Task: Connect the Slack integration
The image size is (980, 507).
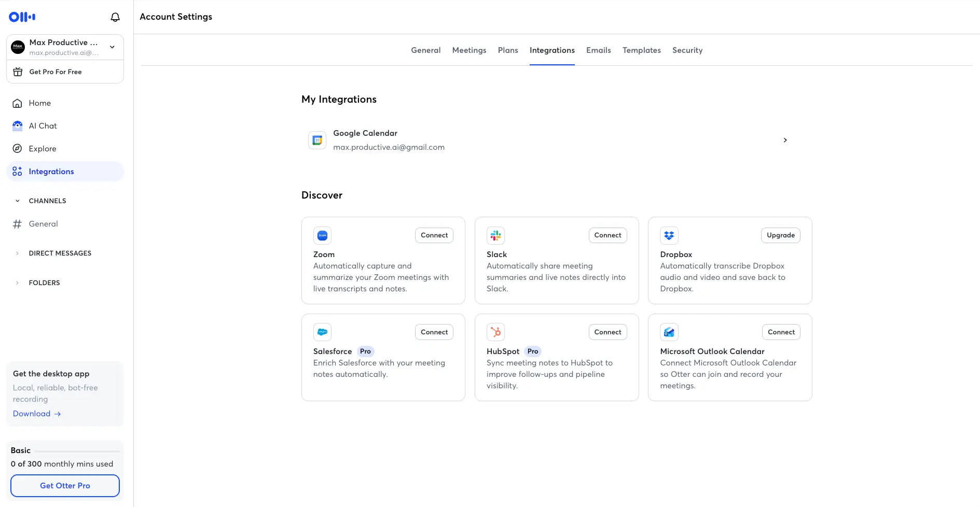Action: point(608,235)
